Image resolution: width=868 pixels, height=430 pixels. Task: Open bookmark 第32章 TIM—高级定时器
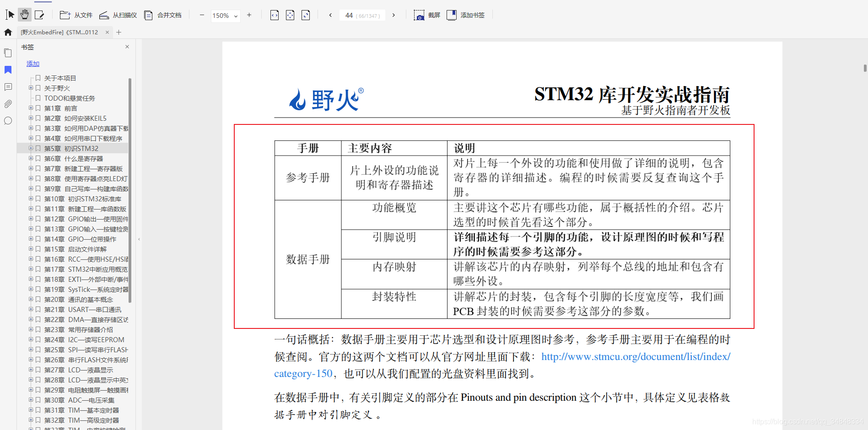pyautogui.click(x=81, y=420)
